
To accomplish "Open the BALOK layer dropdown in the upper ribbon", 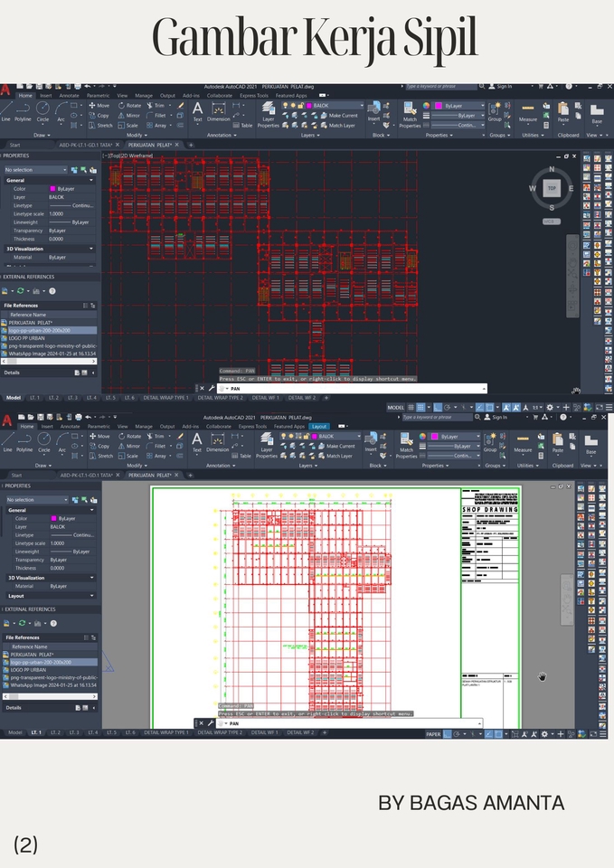I will point(335,106).
